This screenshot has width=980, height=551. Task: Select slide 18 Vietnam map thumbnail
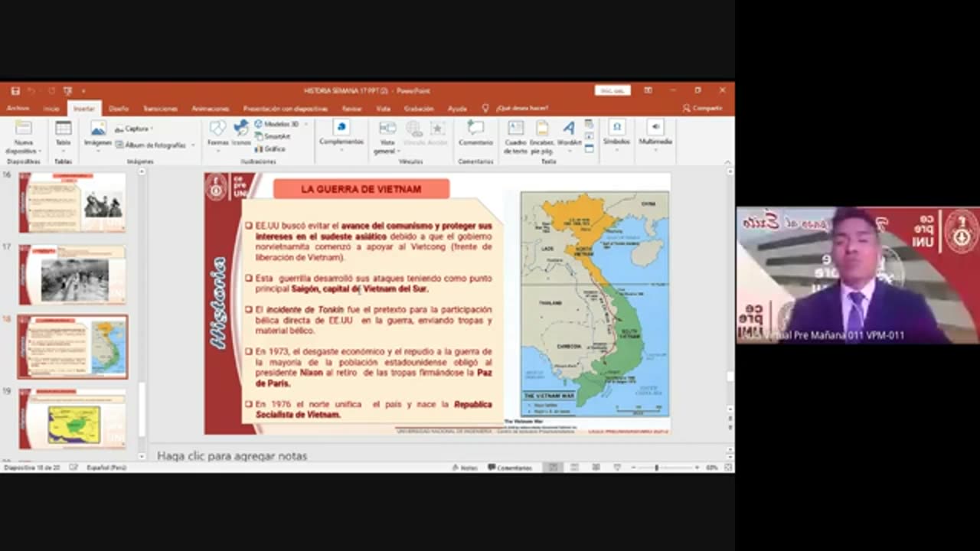pos(73,347)
